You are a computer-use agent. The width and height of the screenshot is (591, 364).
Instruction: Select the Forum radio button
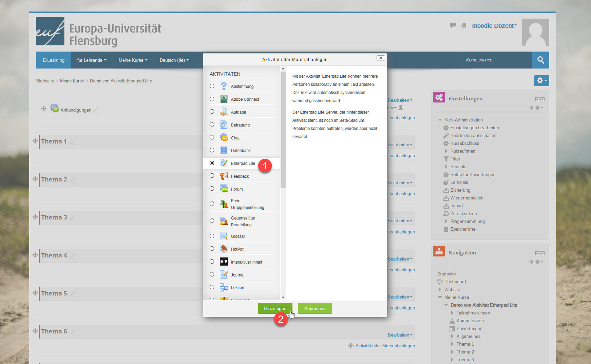(x=212, y=189)
